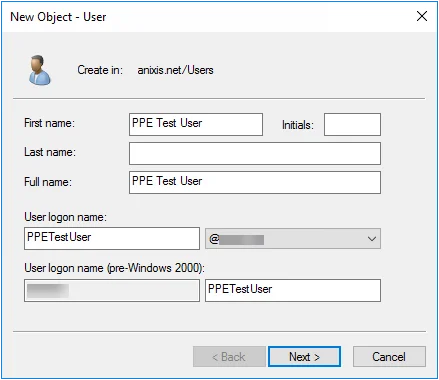Screen dimensions: 439x380
Task: Click the greyed-out Back button
Action: click(x=229, y=357)
